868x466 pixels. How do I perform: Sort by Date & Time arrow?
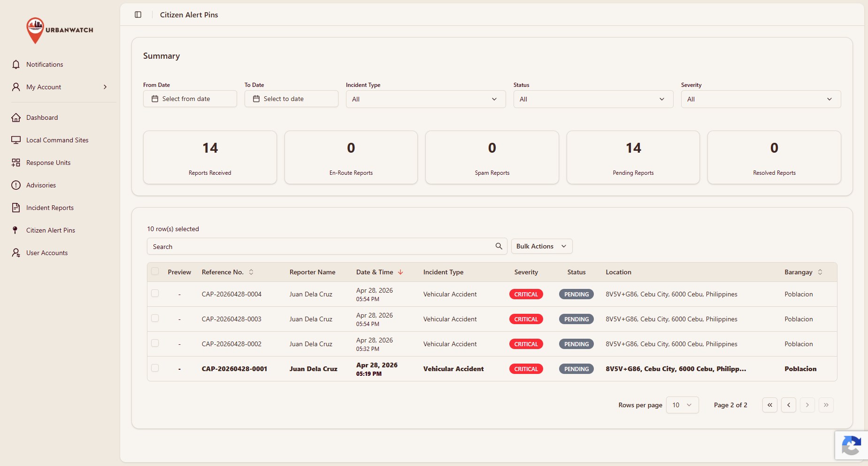[400, 272]
